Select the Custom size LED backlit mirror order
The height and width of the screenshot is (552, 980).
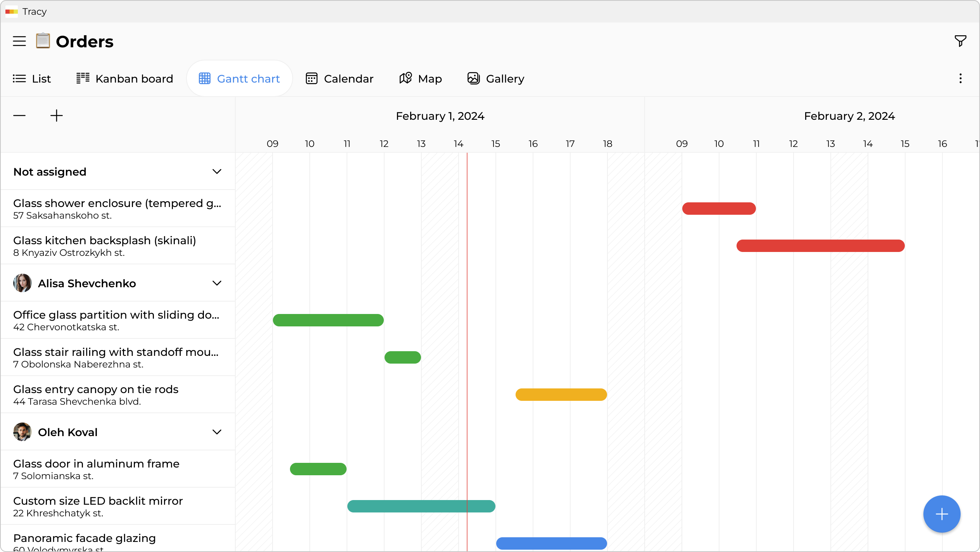pyautogui.click(x=98, y=500)
